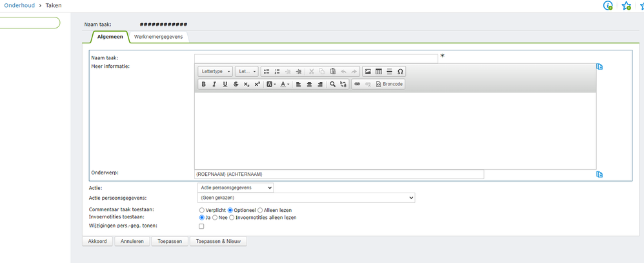The image size is (644, 263).
Task: Click the decrease indent icon
Action: (288, 71)
